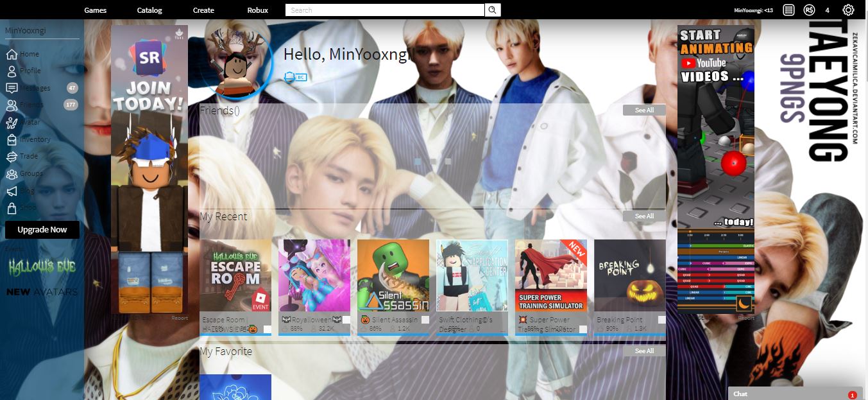Click the MinYooxngi: <13 account label

(x=753, y=10)
